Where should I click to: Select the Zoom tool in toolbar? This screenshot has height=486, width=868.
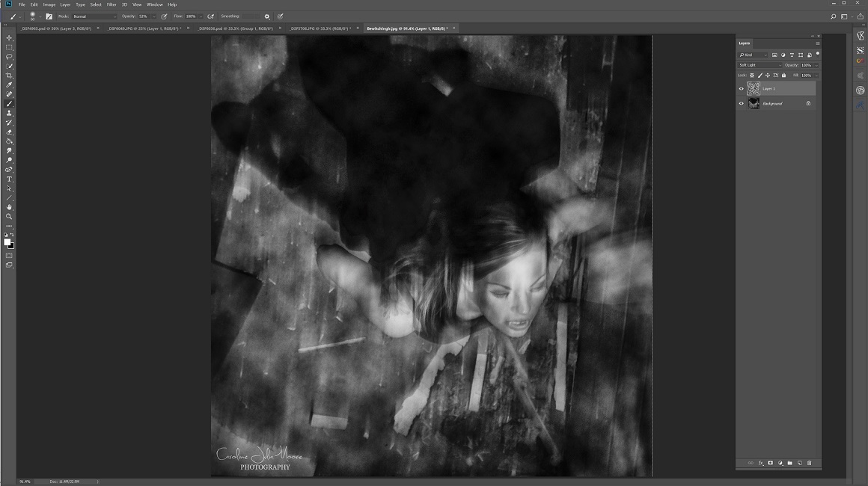click(x=10, y=216)
